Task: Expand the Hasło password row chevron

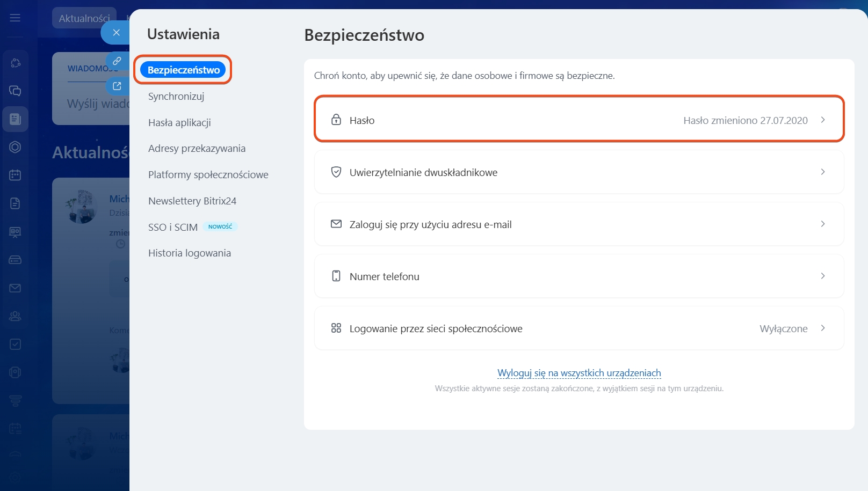Action: pos(822,120)
